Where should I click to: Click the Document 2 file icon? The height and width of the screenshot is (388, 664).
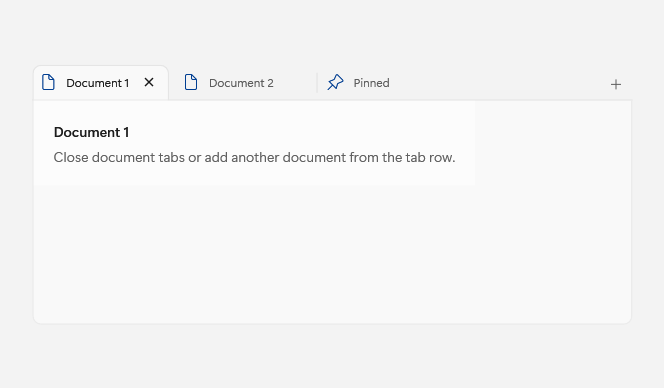[x=191, y=82]
